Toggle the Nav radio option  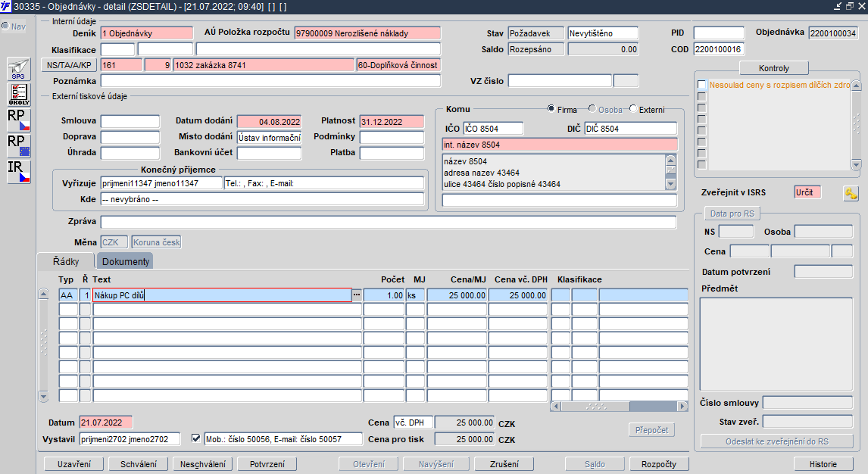tap(5, 26)
